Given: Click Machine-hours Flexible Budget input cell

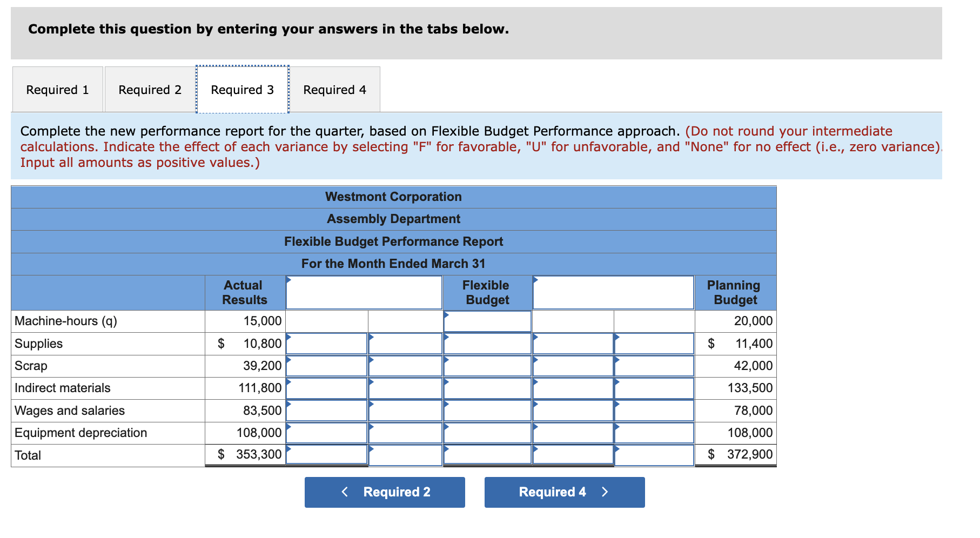Looking at the screenshot, I should coord(487,321).
